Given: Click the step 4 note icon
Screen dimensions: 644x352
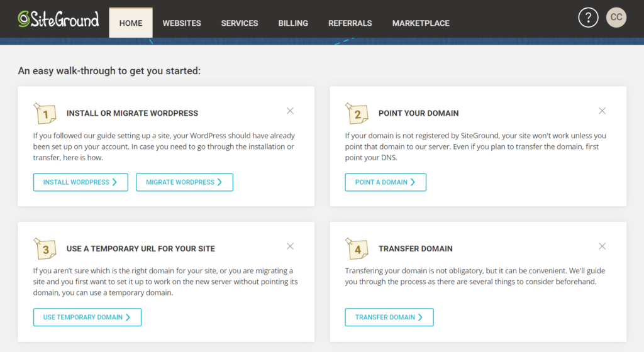Looking at the screenshot, I should pyautogui.click(x=357, y=249).
